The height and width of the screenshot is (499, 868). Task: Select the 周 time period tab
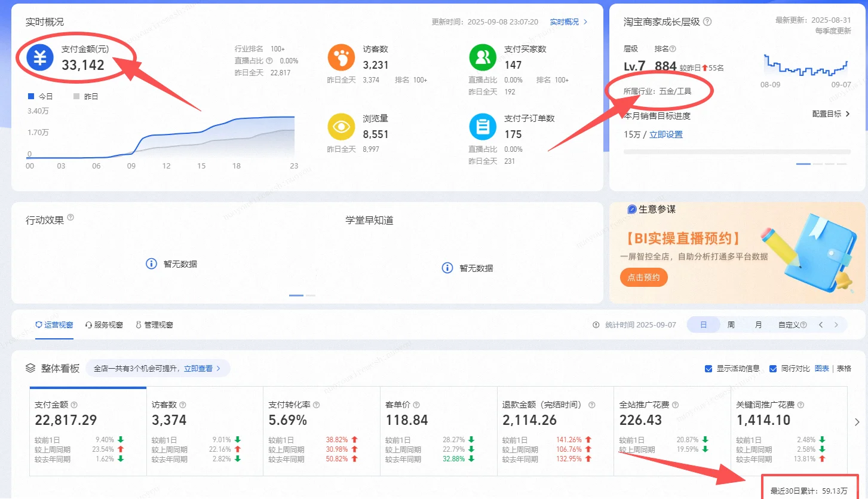[x=731, y=324]
